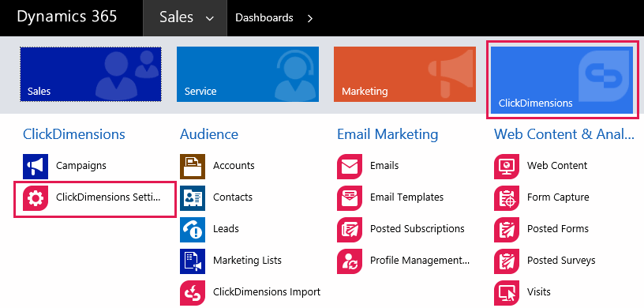Open Dashboards in the navigation bar
Screen dimensions: 644x308
[x=264, y=18]
